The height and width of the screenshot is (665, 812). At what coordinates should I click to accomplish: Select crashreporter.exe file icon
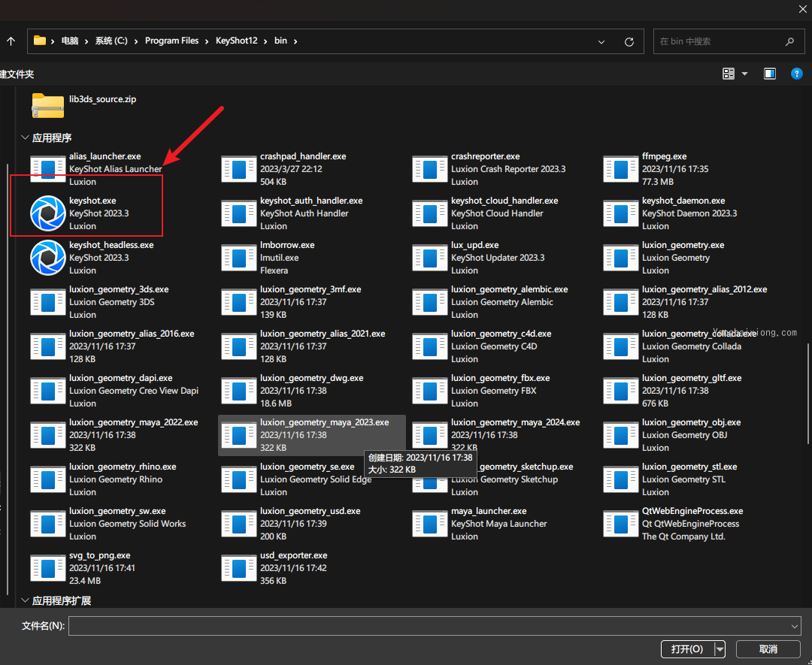coord(430,169)
